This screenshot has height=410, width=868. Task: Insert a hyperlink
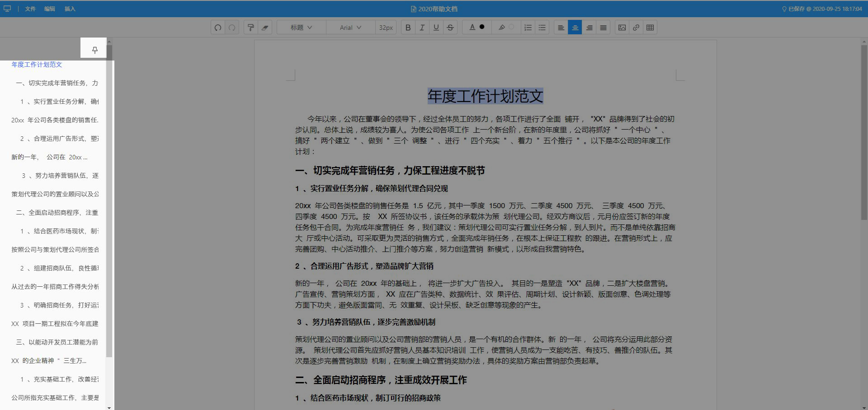pyautogui.click(x=636, y=28)
